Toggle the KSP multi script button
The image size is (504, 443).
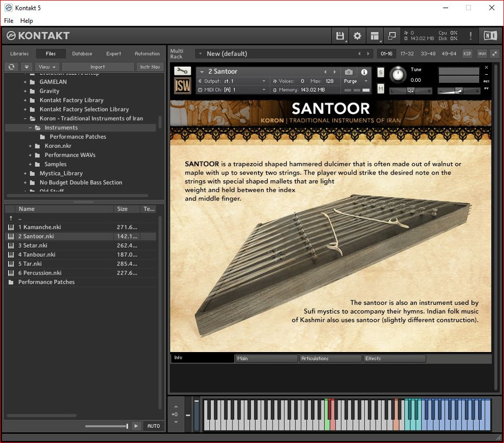click(467, 54)
